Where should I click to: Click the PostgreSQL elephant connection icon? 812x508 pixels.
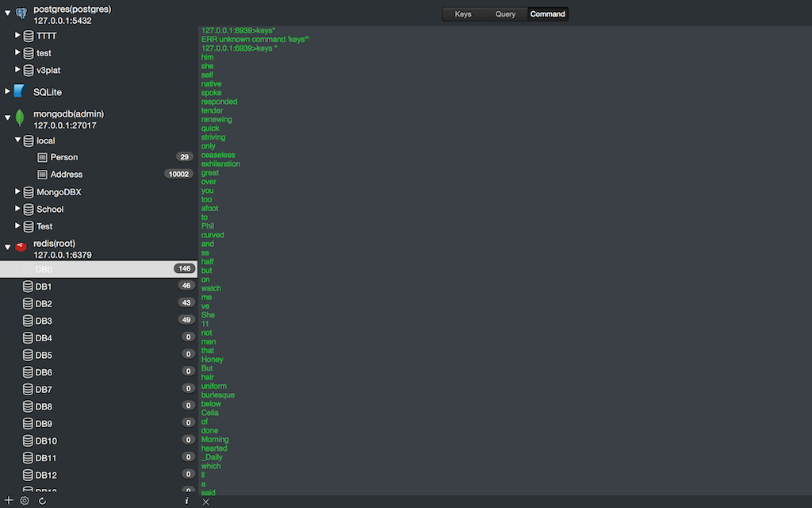click(21, 13)
